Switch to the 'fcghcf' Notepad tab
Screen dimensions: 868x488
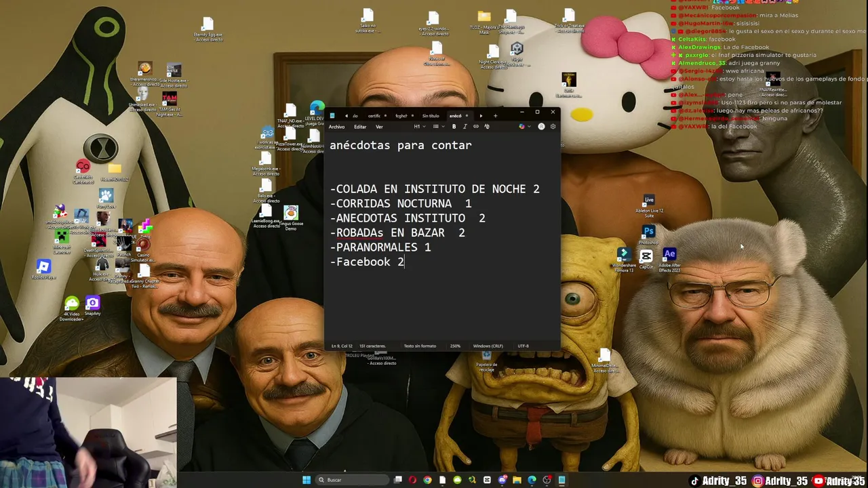pyautogui.click(x=401, y=116)
